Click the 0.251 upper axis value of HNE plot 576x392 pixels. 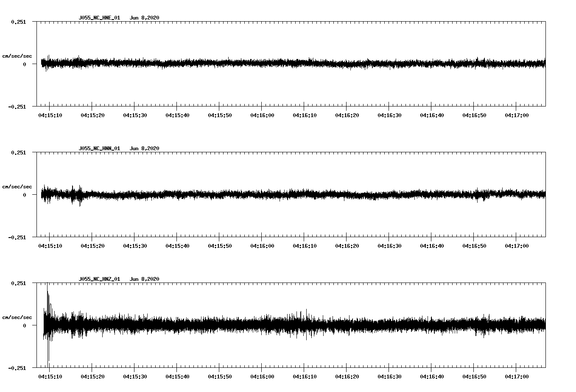18,22
